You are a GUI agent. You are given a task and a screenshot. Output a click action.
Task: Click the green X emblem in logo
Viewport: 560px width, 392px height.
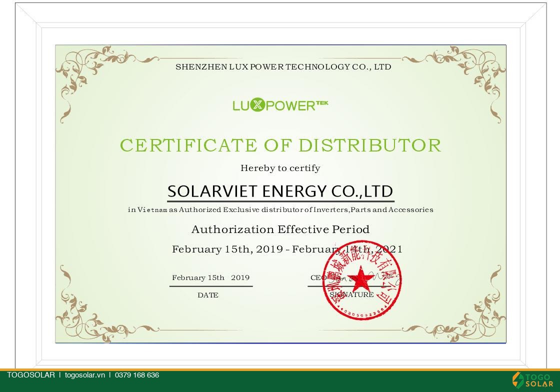[257, 105]
